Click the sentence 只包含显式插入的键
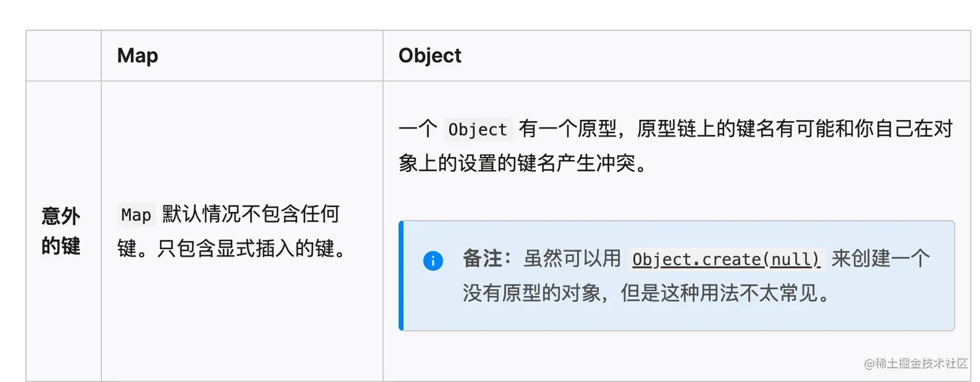 point(253,248)
